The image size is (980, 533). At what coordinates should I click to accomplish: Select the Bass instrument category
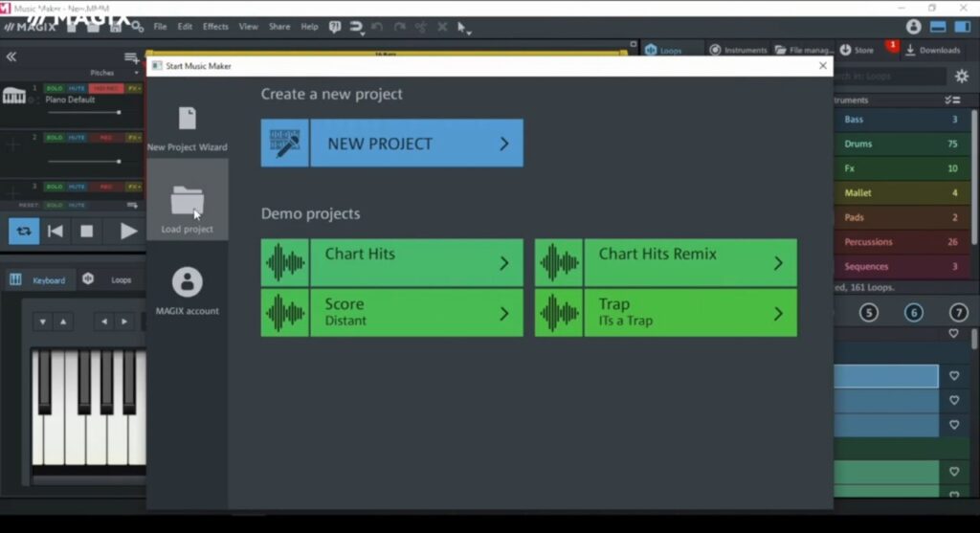pos(902,120)
